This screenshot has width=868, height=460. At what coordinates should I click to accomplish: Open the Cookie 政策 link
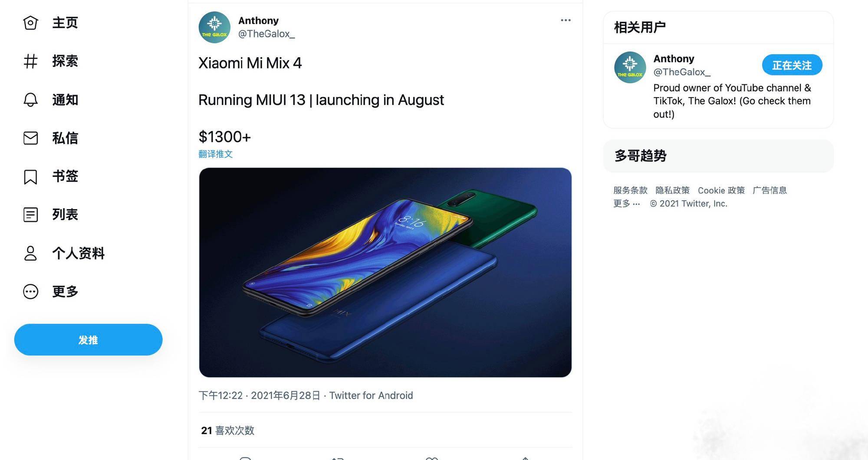(x=721, y=190)
